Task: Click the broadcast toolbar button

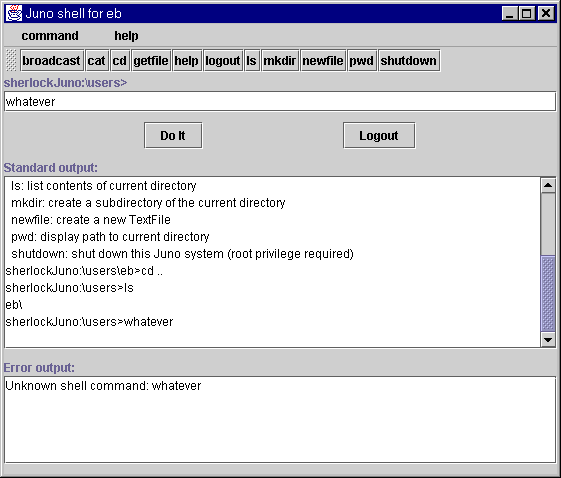Action: pyautogui.click(x=52, y=60)
